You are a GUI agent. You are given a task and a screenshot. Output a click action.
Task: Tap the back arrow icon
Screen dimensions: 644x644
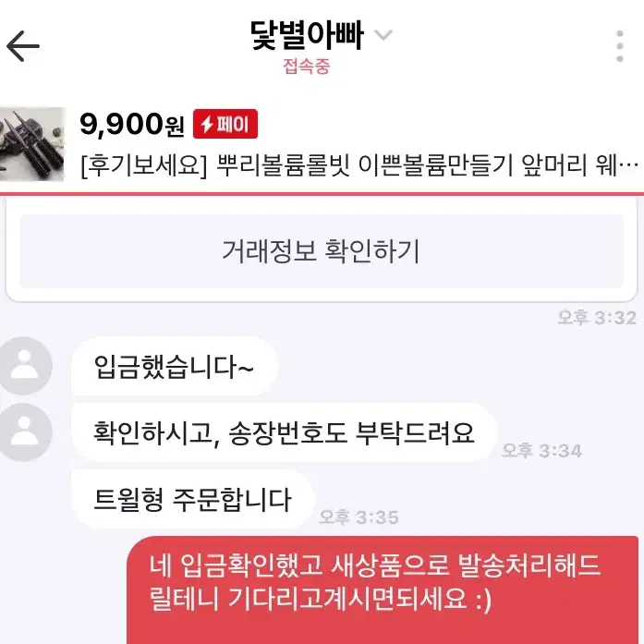[x=23, y=46]
